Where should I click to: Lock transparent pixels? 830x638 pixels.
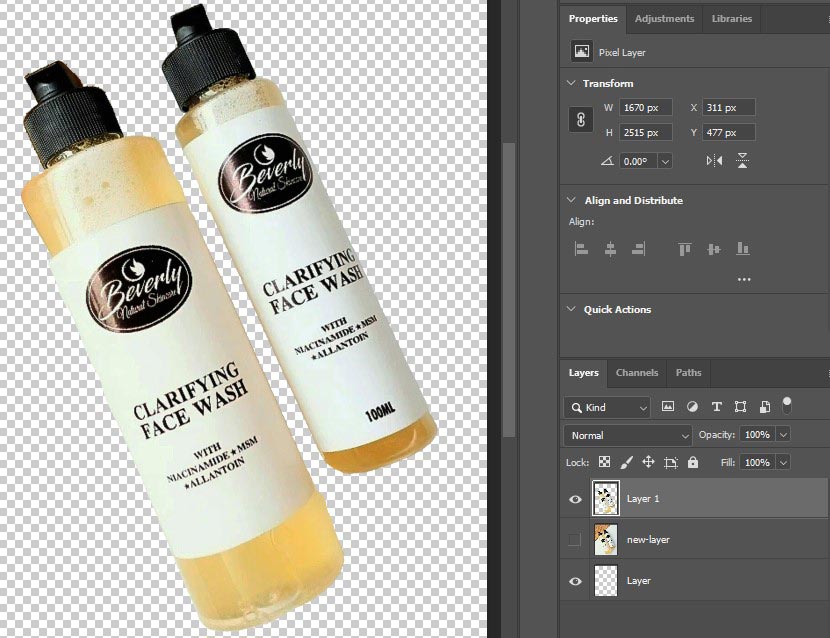[604, 462]
